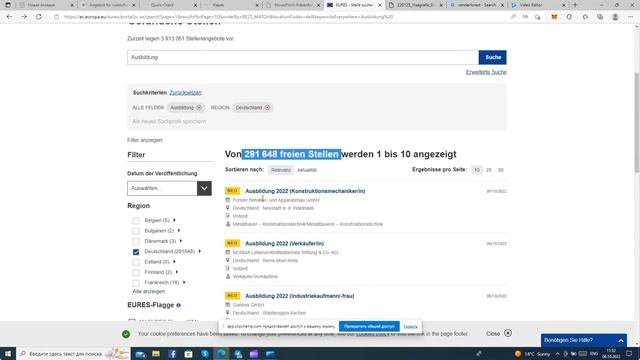Open the weather widget showing Sunny
The height and width of the screenshot is (360, 640).
pos(532,353)
